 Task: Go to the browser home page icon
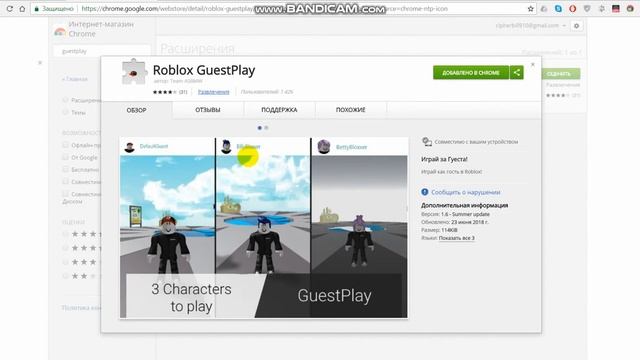click(22, 9)
